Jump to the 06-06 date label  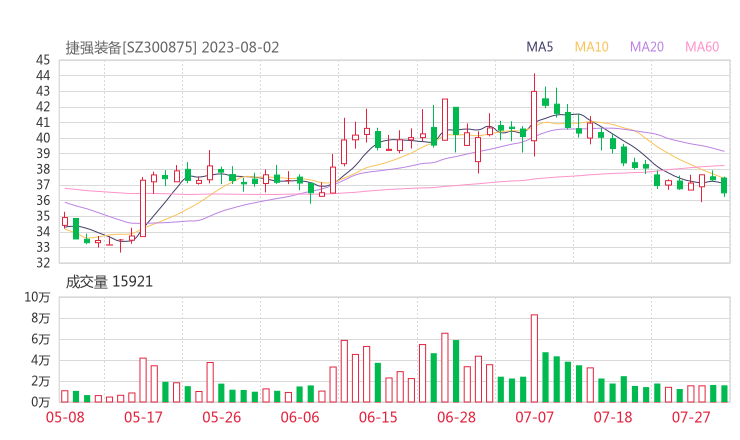pyautogui.click(x=299, y=417)
